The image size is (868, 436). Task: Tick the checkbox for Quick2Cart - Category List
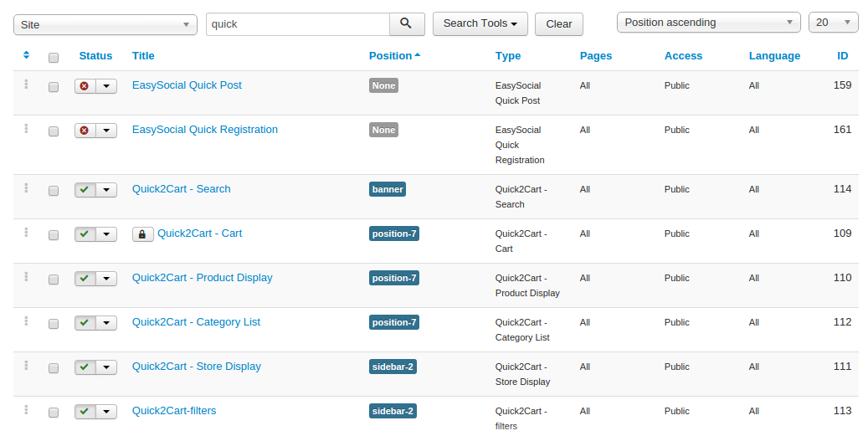pyautogui.click(x=54, y=324)
